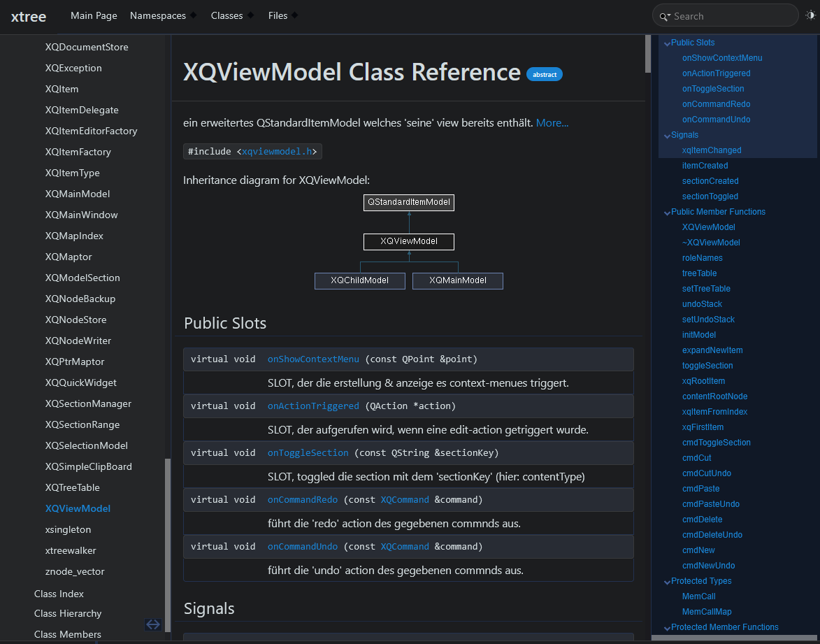Click the More... description link
Image resolution: width=820 pixels, height=644 pixels.
click(552, 123)
